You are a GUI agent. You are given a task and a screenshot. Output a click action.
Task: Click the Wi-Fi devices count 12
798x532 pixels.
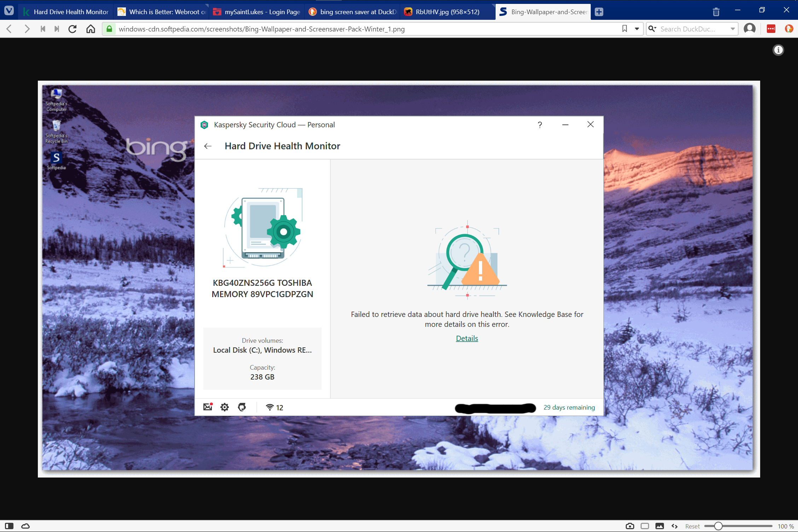(x=274, y=407)
